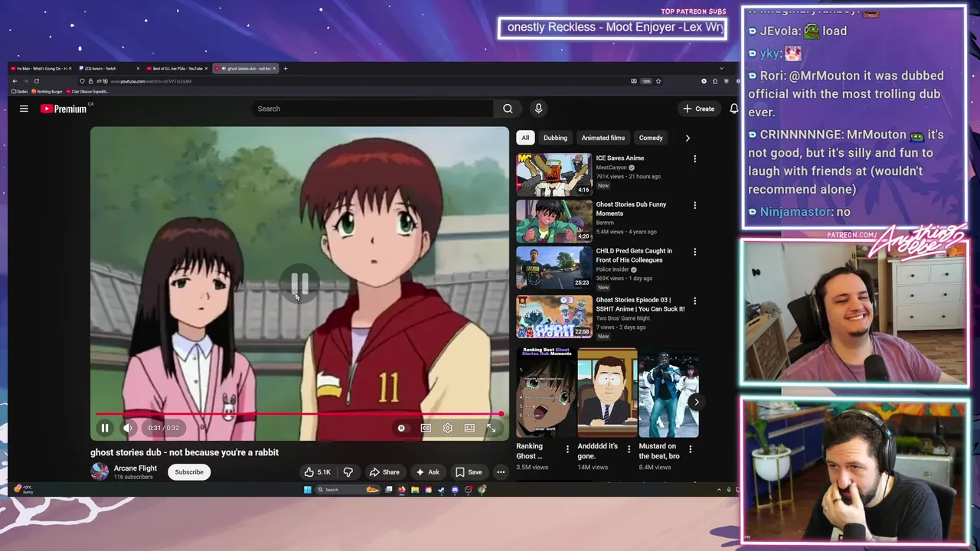
Task: Click the Windows taskbar Search box
Action: pos(348,490)
